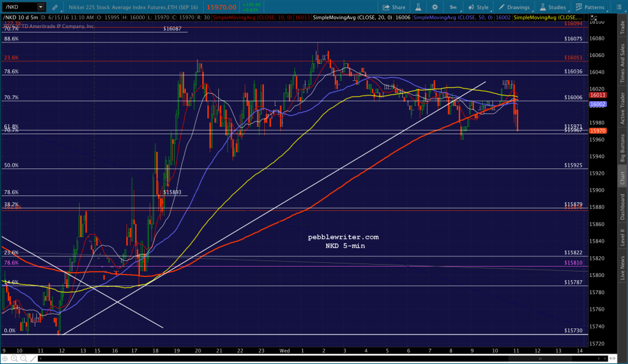The height and width of the screenshot is (364, 628).
Task: Open the Style menu
Action: 478,7
